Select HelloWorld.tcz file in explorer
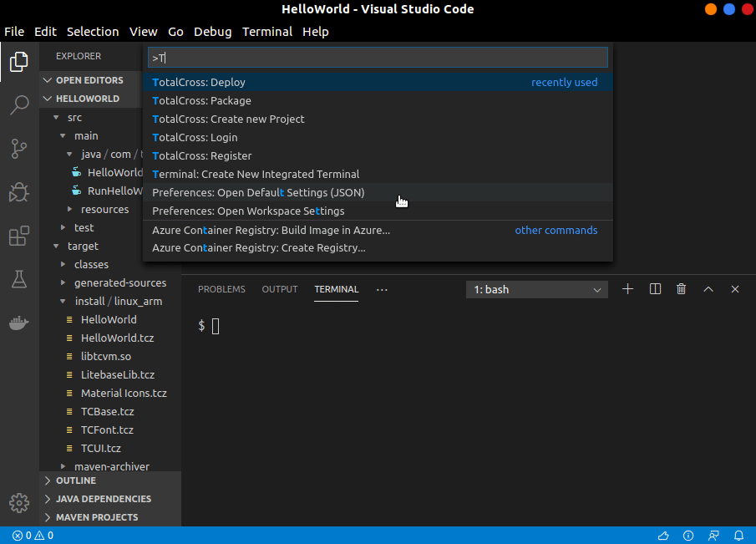The image size is (756, 544). pos(110,338)
